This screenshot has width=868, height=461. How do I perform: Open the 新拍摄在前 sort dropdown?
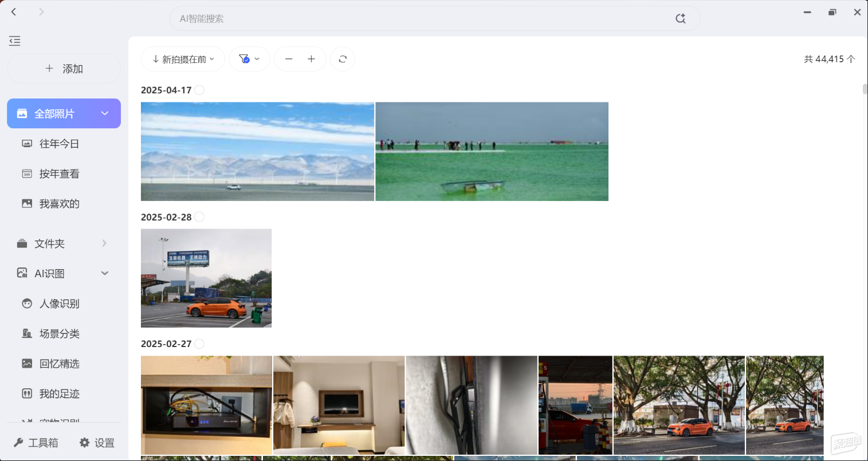pyautogui.click(x=183, y=59)
